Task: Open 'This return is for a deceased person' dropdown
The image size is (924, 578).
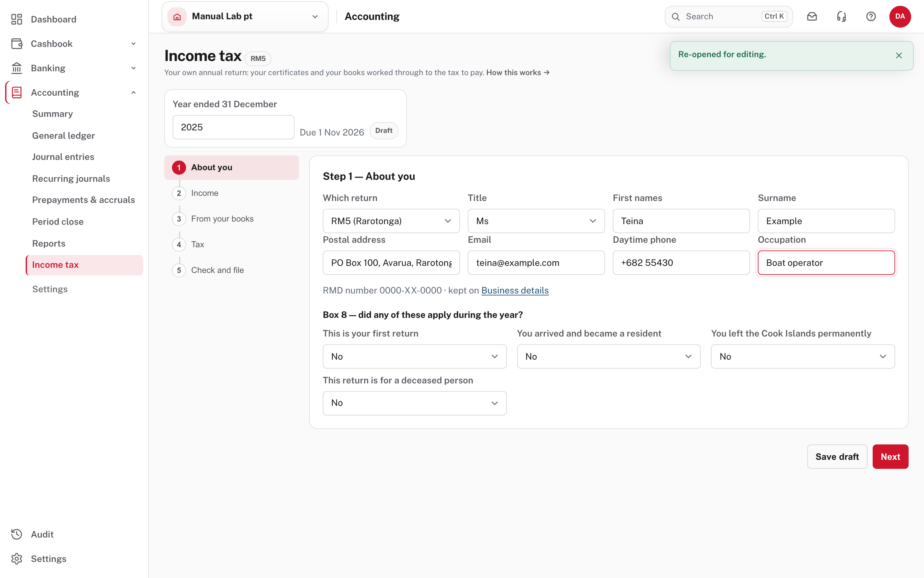Action: pyautogui.click(x=415, y=403)
